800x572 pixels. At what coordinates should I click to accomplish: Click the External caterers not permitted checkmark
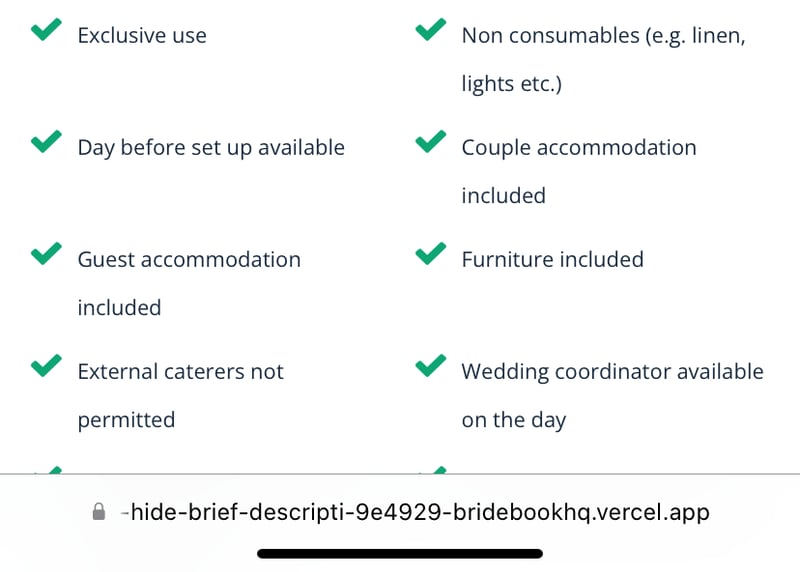click(46, 367)
